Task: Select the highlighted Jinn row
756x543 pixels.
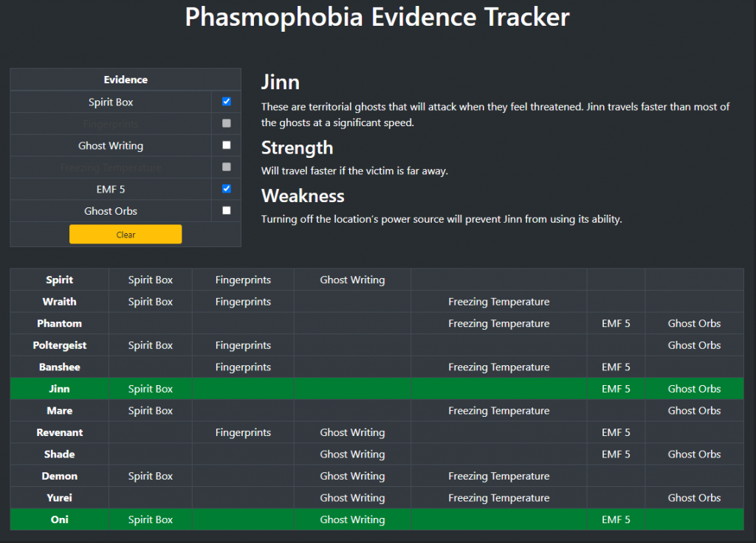Action: tap(59, 389)
